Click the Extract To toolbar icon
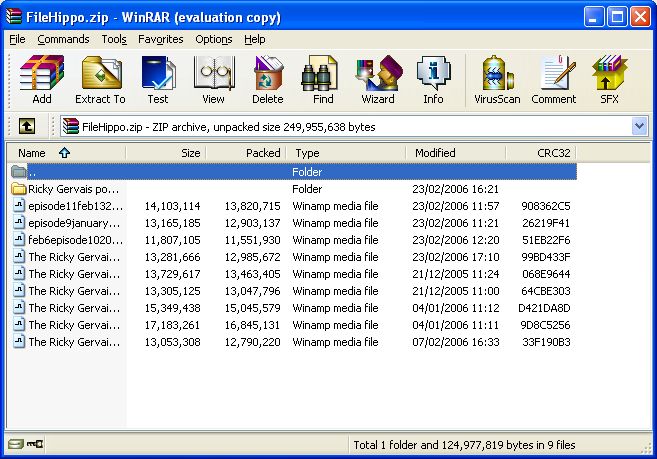The width and height of the screenshot is (657, 459). point(101,80)
